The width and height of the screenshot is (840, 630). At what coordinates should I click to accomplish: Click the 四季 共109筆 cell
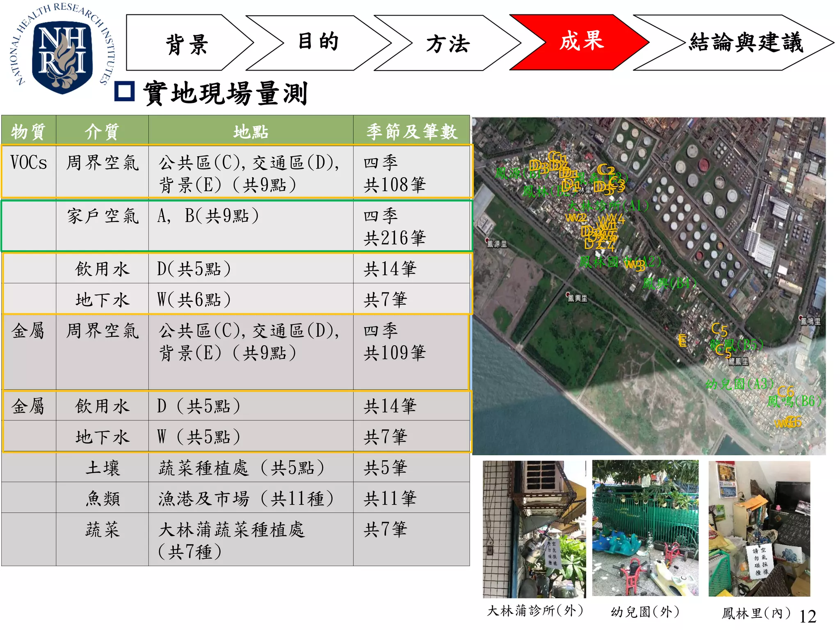(411, 352)
